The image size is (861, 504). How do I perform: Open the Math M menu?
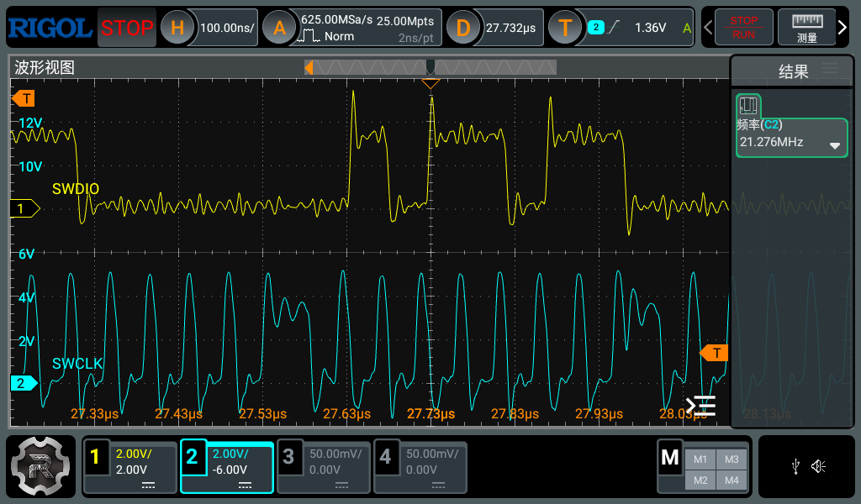point(670,458)
